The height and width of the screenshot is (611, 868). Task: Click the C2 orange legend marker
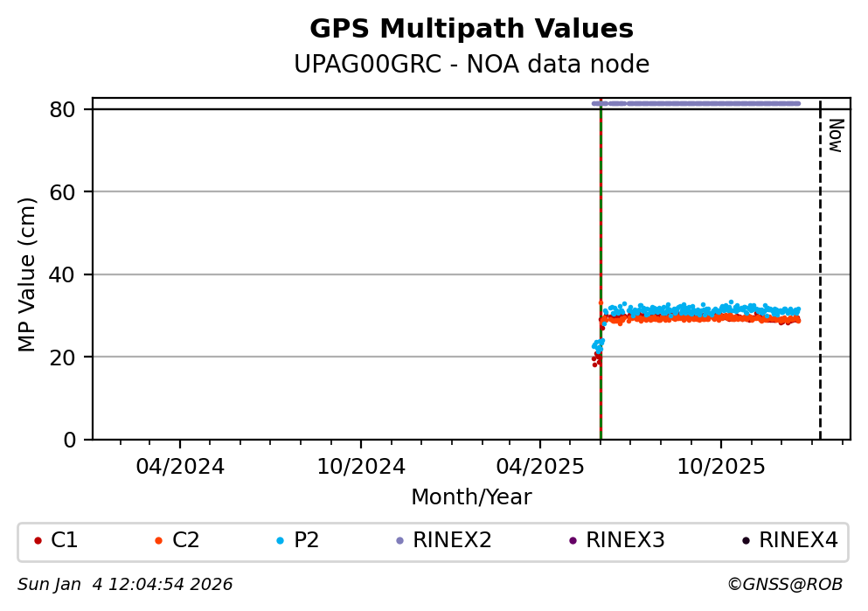(158, 541)
